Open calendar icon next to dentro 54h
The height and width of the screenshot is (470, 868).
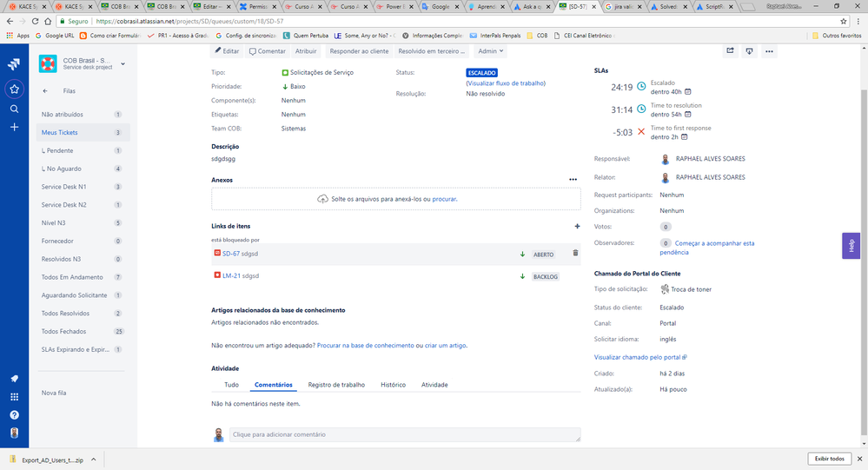[x=688, y=115]
